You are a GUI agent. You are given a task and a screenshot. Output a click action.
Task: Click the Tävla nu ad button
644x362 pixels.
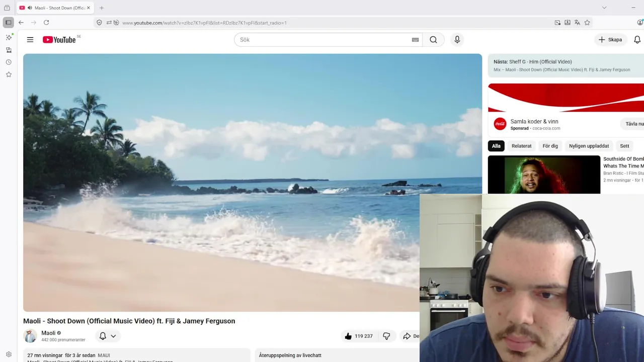coord(633,124)
